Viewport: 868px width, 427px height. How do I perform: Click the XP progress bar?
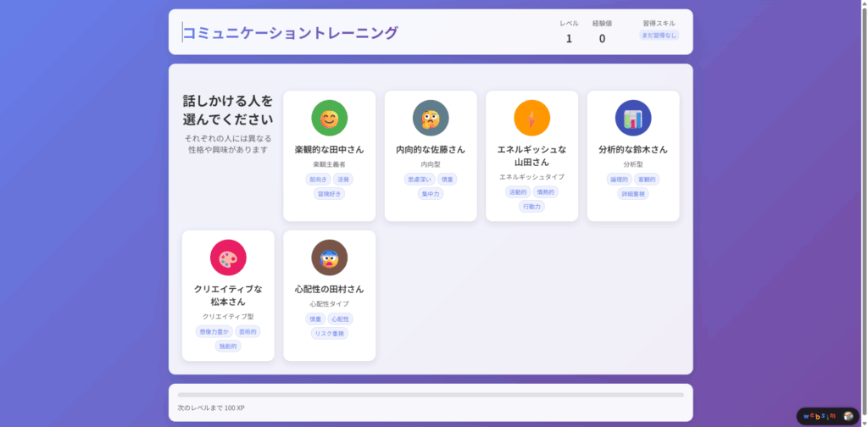click(431, 395)
